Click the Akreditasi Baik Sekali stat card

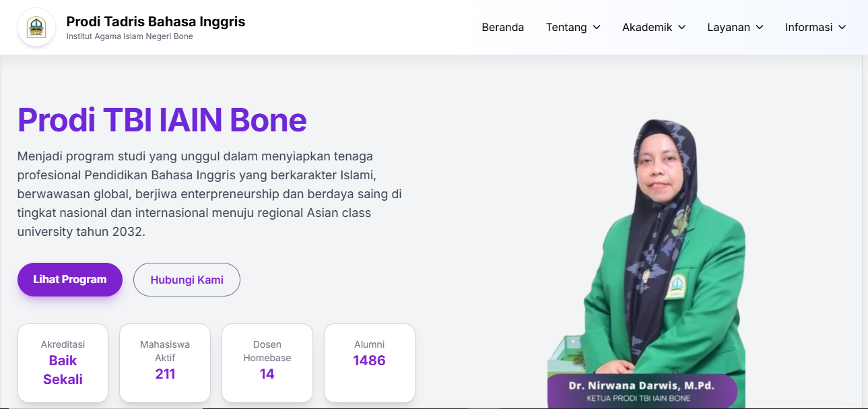[63, 363]
